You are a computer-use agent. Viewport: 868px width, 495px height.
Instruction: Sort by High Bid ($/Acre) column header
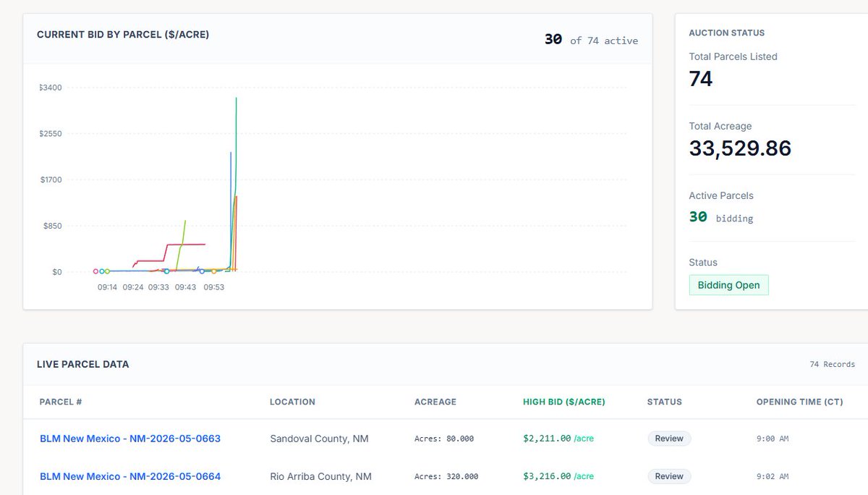[564, 402]
